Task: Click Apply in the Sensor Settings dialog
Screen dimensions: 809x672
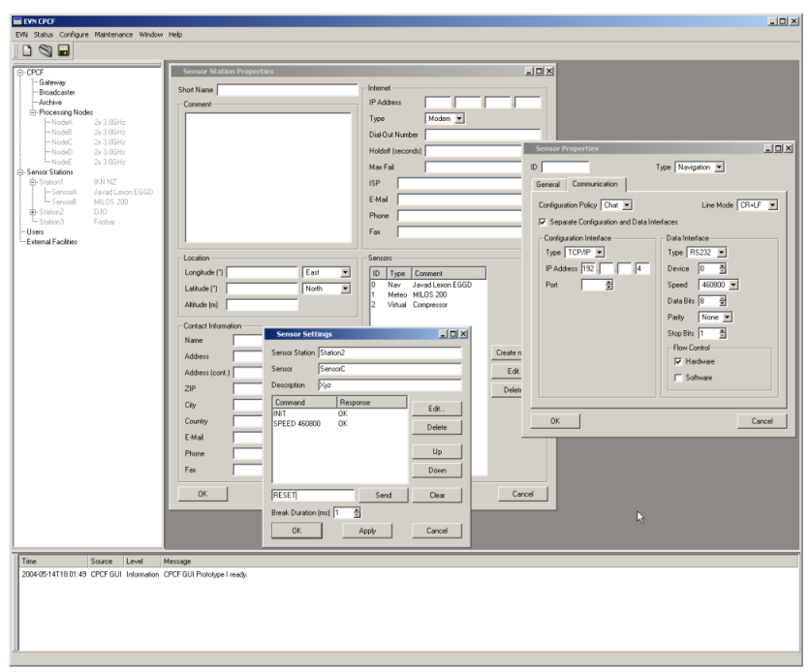Action: coord(367,531)
